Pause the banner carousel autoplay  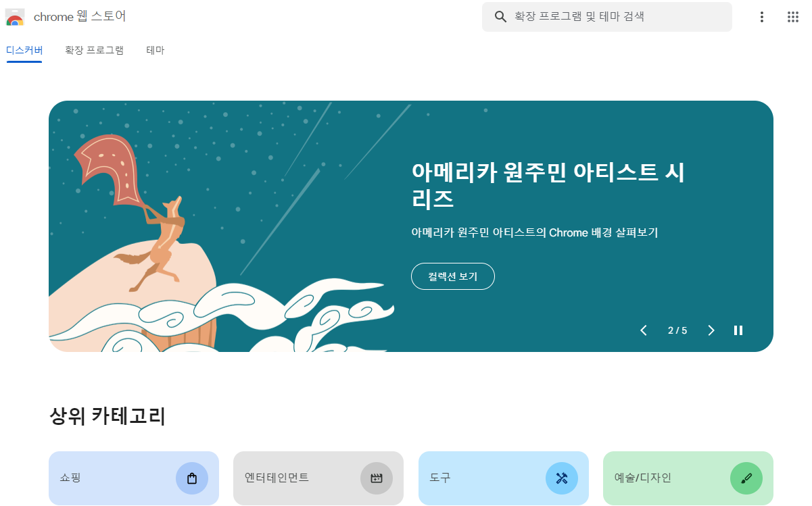pos(738,330)
